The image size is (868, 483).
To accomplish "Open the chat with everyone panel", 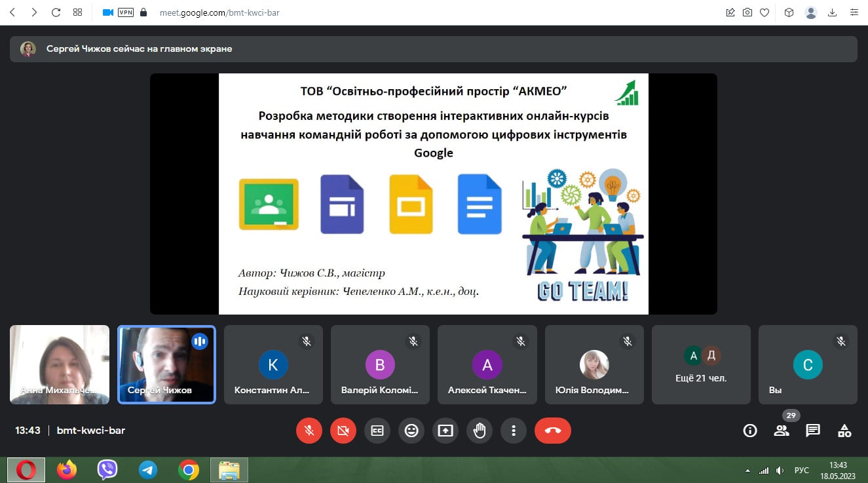I will (x=813, y=431).
